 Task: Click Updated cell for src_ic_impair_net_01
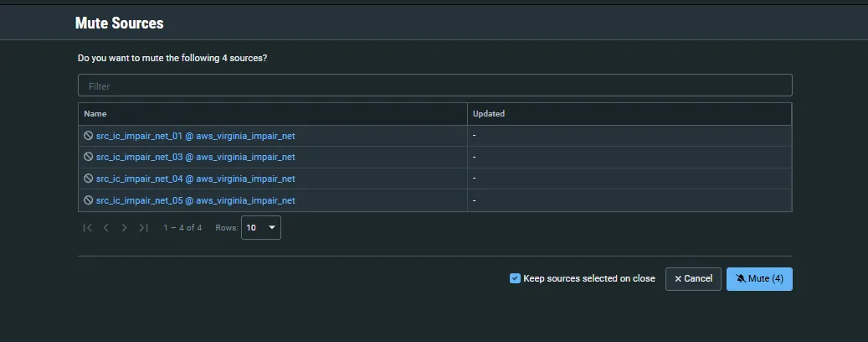629,136
